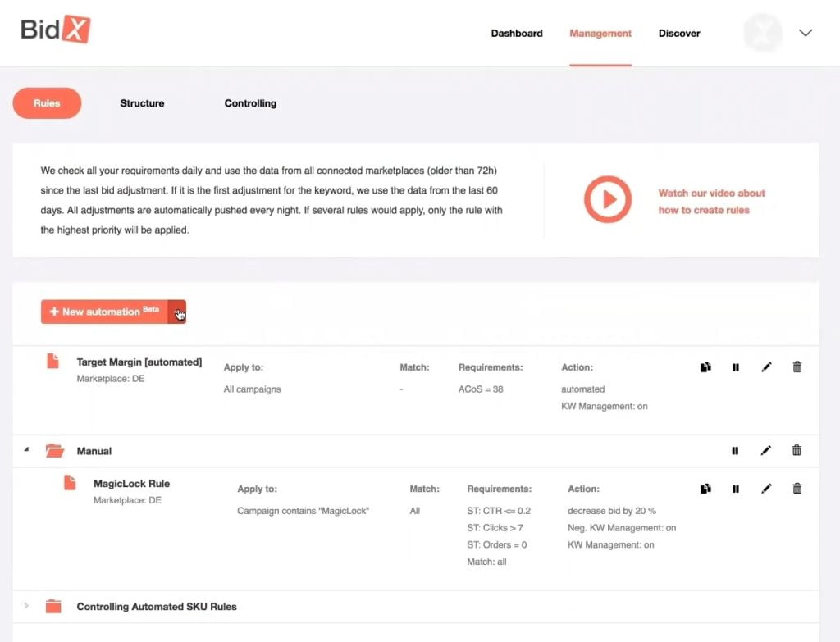Edit the Target Margin rule
The width and height of the screenshot is (840, 642).
click(767, 367)
